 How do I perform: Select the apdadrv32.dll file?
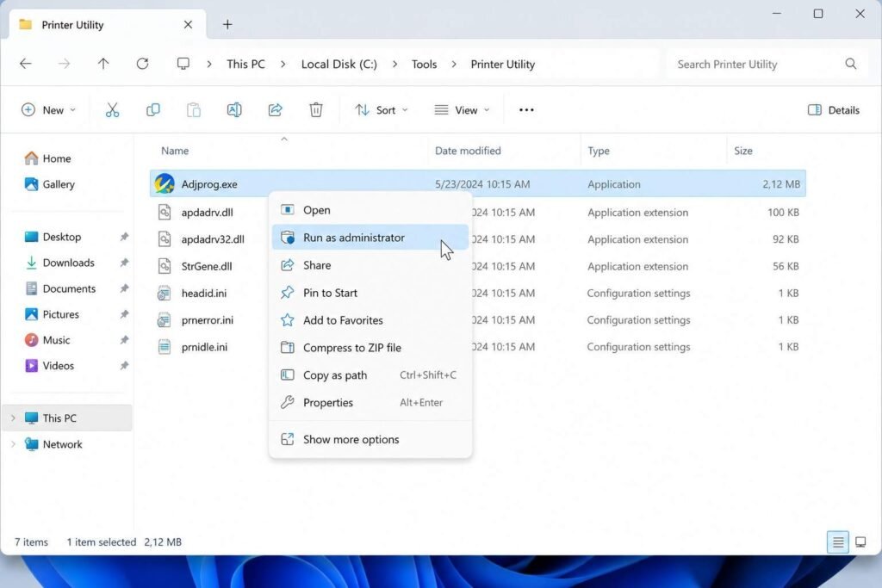coord(478,239)
